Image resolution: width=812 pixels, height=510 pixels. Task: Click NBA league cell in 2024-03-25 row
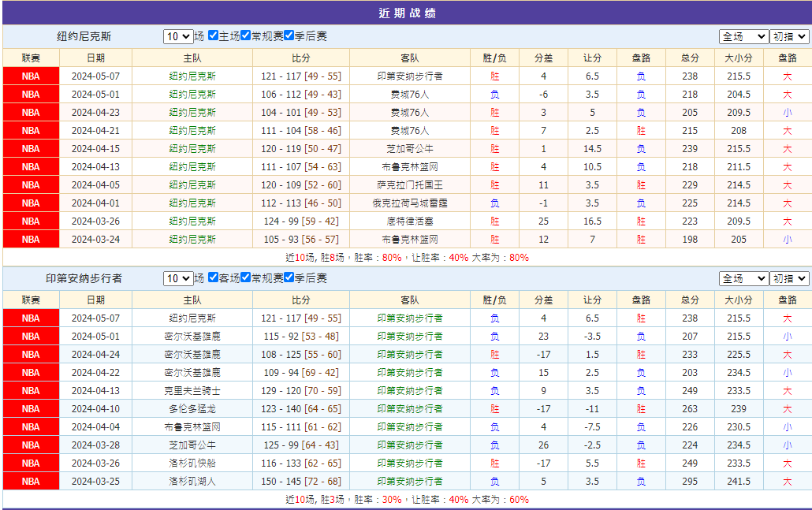[31, 481]
